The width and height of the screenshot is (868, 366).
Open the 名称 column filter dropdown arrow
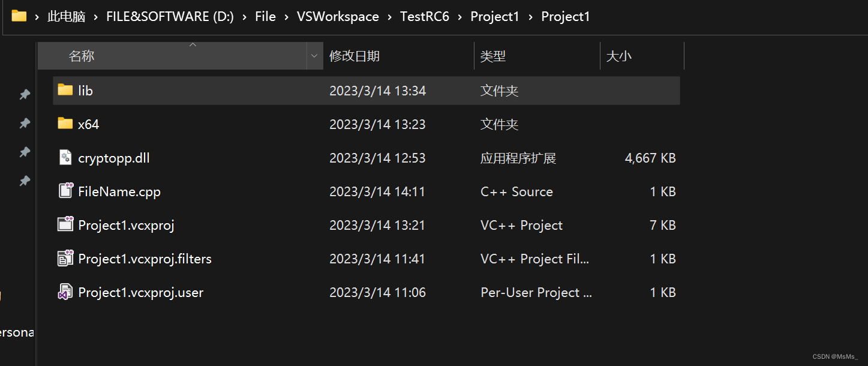coord(314,56)
